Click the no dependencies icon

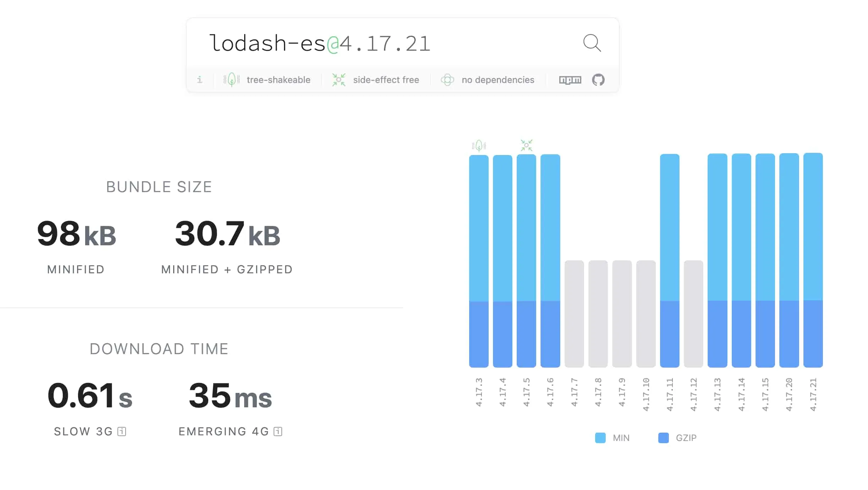click(447, 80)
